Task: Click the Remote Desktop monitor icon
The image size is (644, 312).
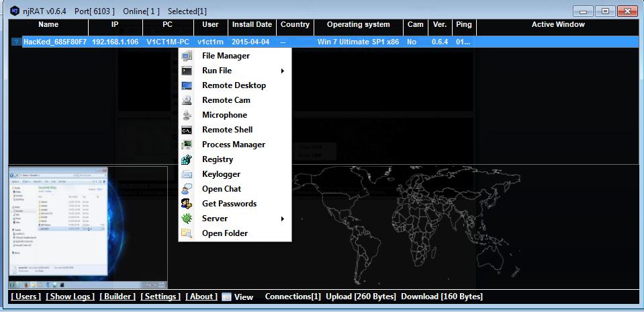Action: [x=187, y=85]
